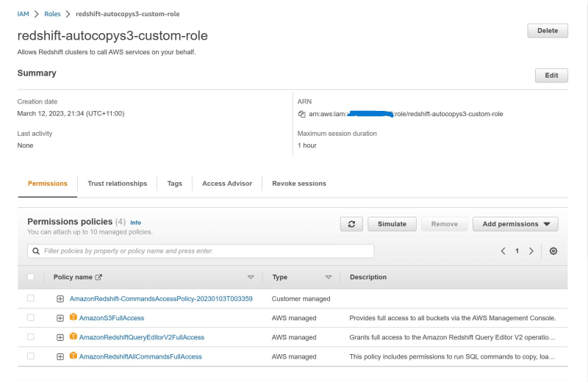The height and width of the screenshot is (382, 588).
Task: Click the refresh policies icon button
Action: point(351,224)
